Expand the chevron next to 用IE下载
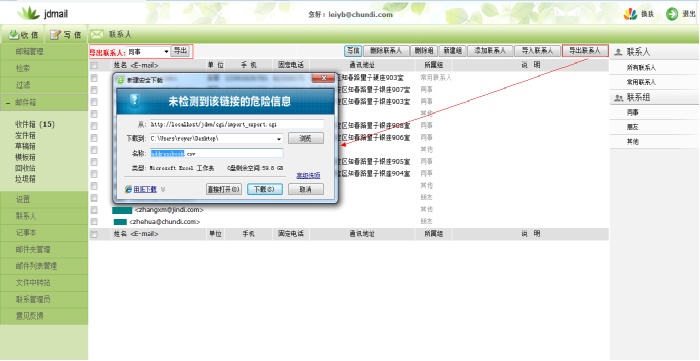Image resolution: width=700 pixels, height=361 pixels. 163,189
